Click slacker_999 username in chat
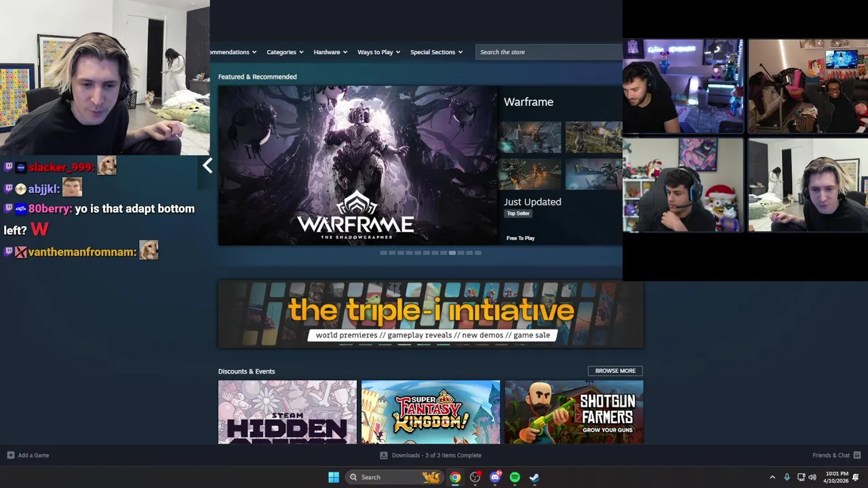The height and width of the screenshot is (488, 868). tap(61, 167)
